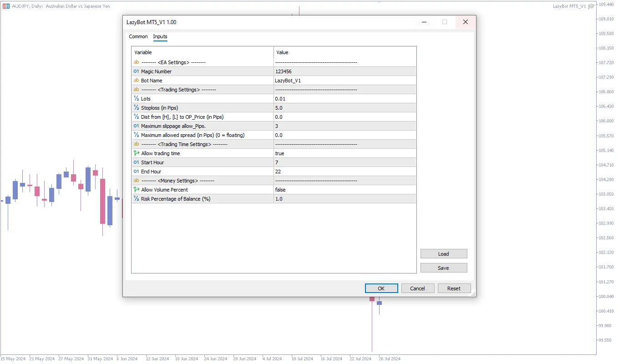Viewport: 618px width, 364px height.
Task: Edit the Magic Number value 123456
Action: click(345, 71)
